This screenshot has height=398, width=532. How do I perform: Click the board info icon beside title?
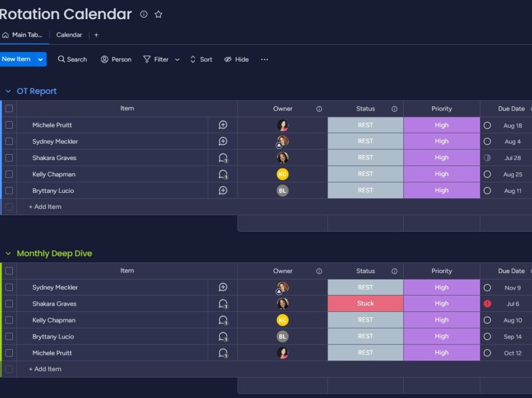coord(144,14)
